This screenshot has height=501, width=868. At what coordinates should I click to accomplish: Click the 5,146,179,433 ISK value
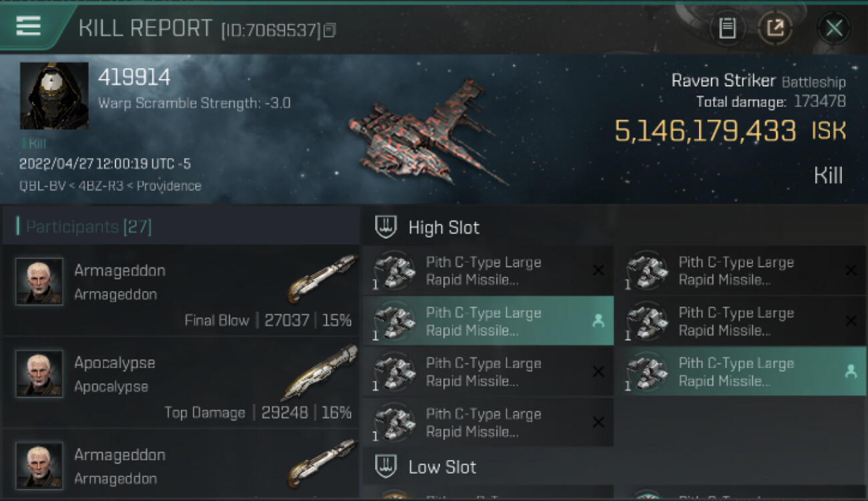pyautogui.click(x=705, y=132)
